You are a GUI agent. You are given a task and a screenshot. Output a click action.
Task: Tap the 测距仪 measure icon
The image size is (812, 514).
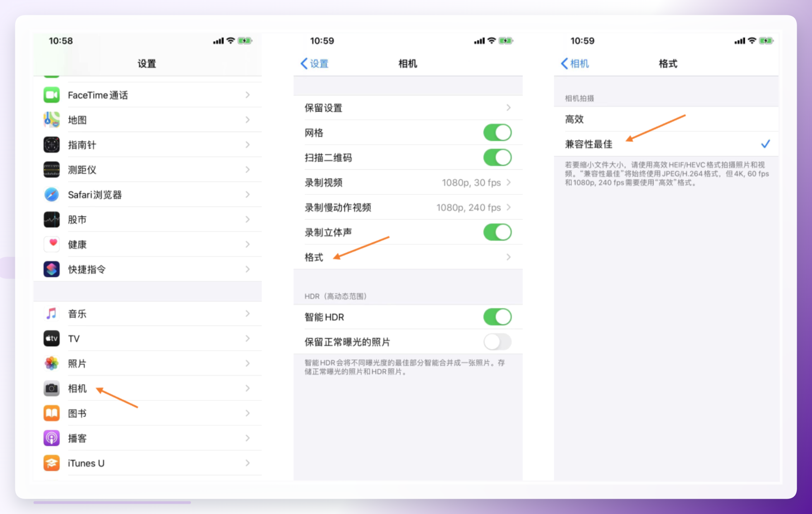(x=51, y=170)
